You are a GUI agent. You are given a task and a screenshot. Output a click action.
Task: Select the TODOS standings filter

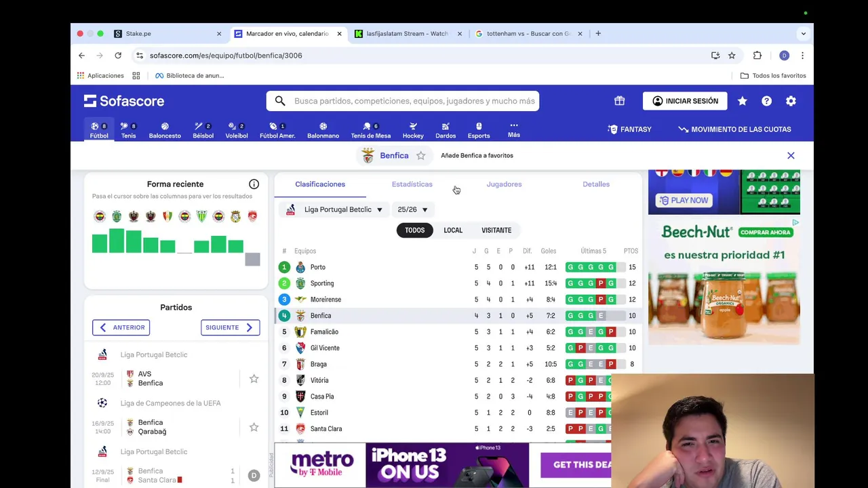[x=415, y=230]
